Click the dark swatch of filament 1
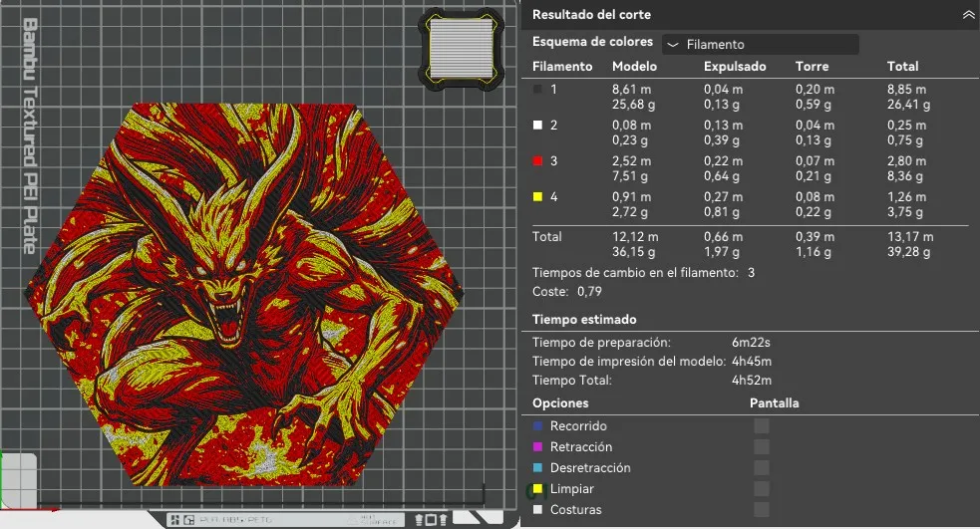 click(537, 90)
